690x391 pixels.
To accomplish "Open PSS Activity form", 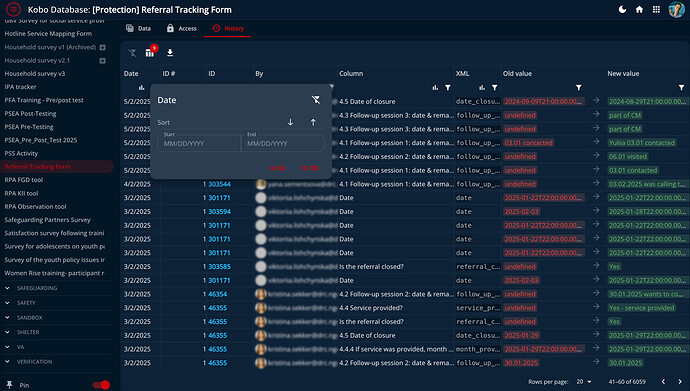I will coord(21,153).
